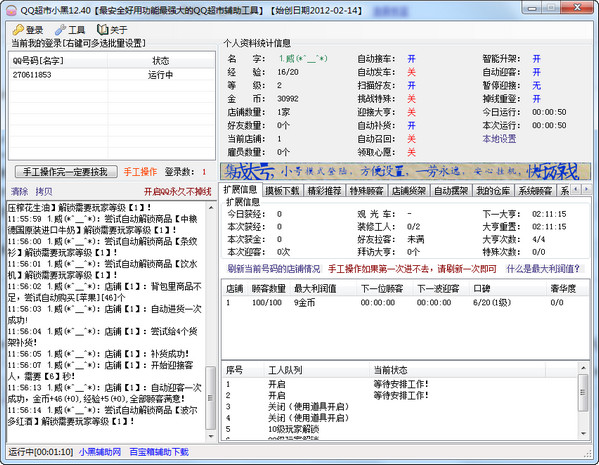Switch to 摸板下载 tab
The height and width of the screenshot is (465, 599).
282,190
